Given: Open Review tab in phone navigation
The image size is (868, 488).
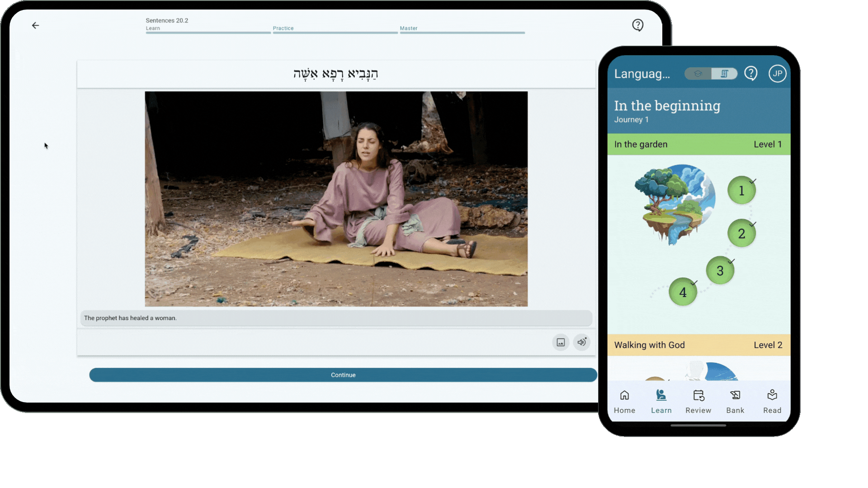Looking at the screenshot, I should (x=698, y=401).
